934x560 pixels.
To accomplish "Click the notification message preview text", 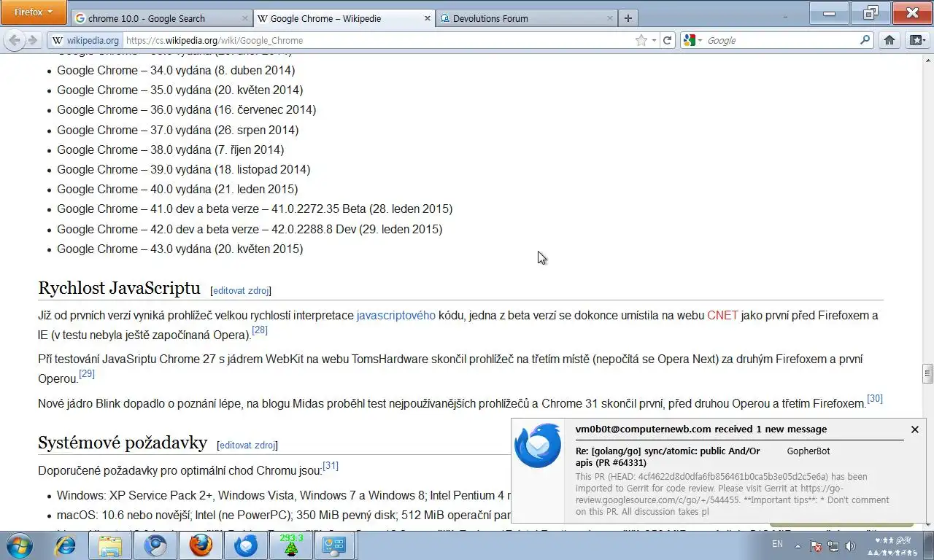I will (732, 494).
